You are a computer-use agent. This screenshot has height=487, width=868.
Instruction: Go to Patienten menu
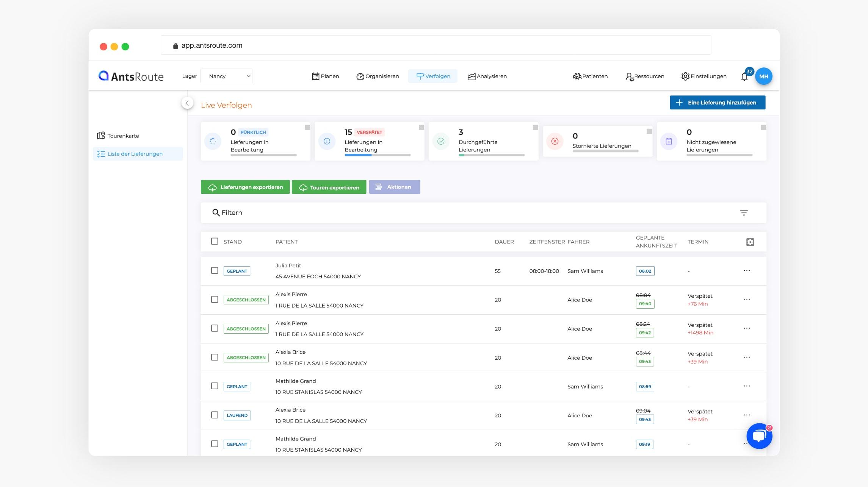click(590, 76)
